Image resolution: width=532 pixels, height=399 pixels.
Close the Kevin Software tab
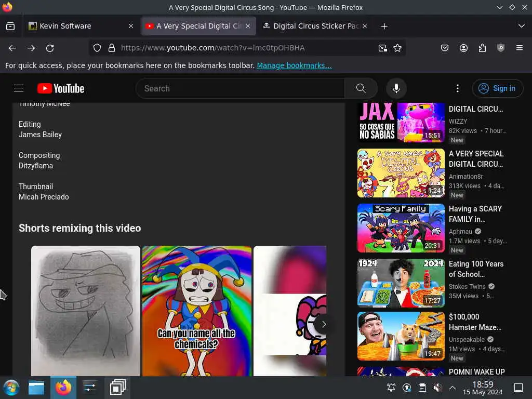[x=130, y=26]
